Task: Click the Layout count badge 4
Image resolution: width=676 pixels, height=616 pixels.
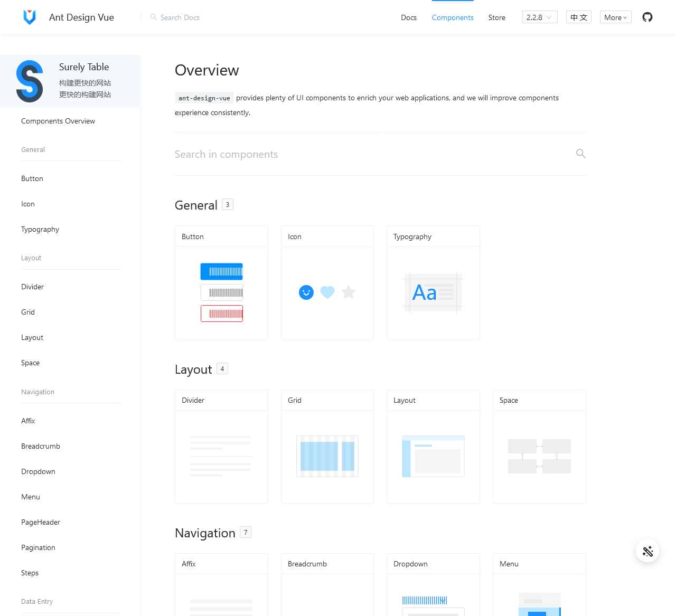Action: 222,368
